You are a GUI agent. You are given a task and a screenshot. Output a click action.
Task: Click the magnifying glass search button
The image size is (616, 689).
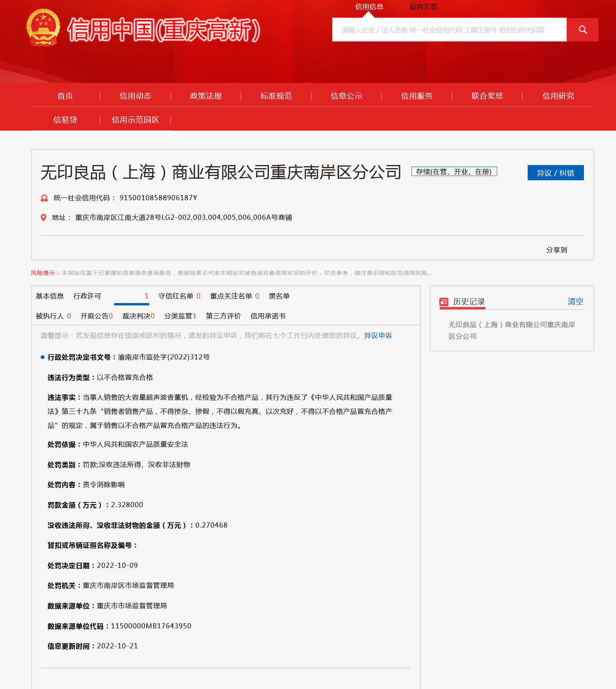tap(582, 30)
